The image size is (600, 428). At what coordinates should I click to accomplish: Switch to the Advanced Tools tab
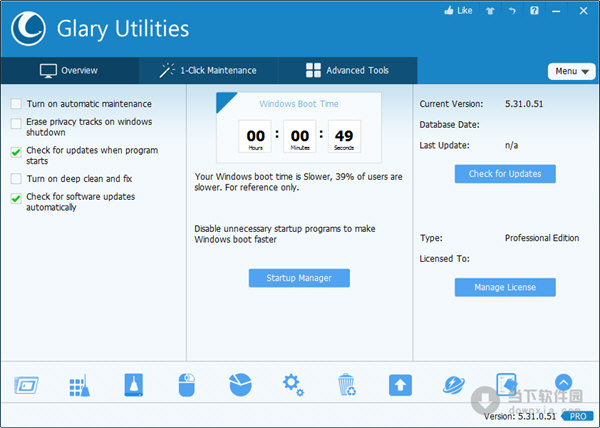pos(347,70)
